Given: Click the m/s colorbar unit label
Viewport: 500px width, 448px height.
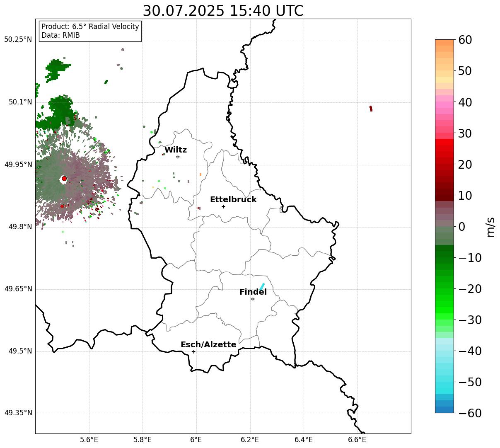Looking at the screenshot, I should pos(490,226).
